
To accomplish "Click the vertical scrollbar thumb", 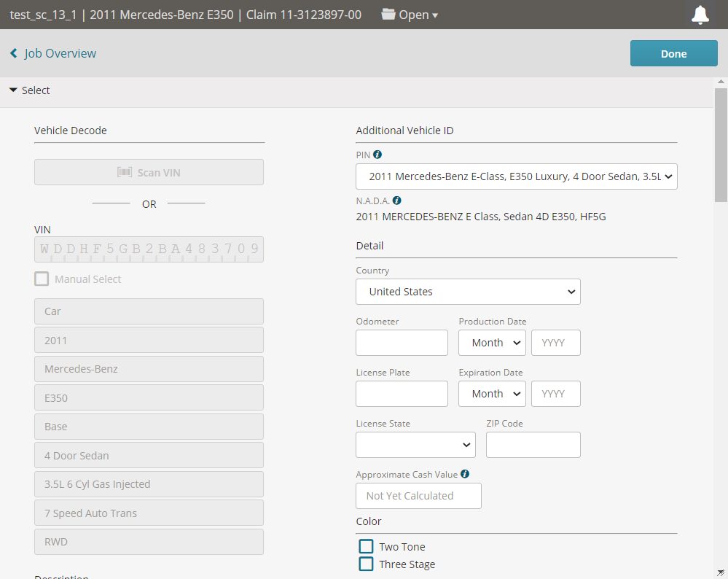I will (721, 145).
